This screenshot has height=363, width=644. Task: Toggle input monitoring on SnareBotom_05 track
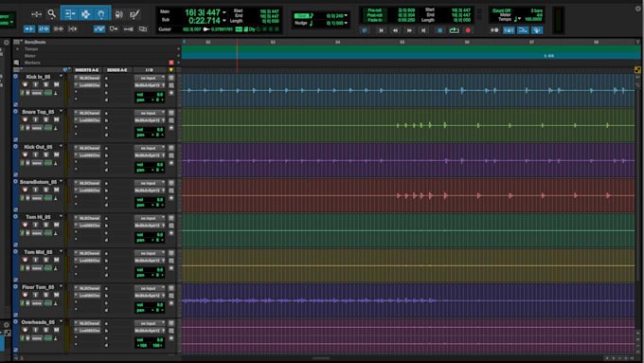[36, 190]
